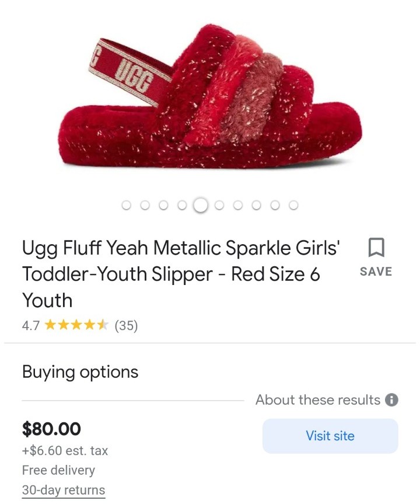Select the sixth image carousel dot
Image resolution: width=420 pixels, height=504 pixels.
[x=219, y=205]
